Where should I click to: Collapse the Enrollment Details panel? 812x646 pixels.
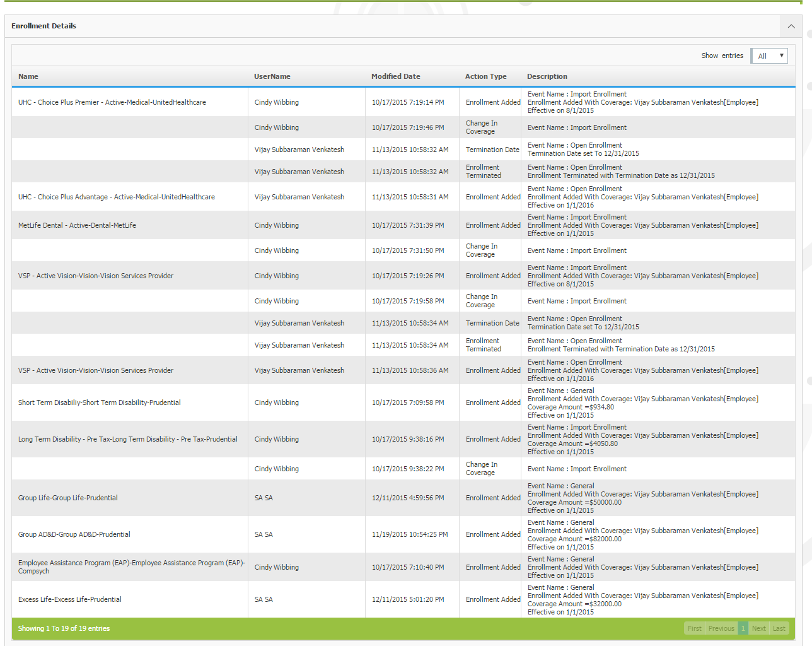pos(791,26)
